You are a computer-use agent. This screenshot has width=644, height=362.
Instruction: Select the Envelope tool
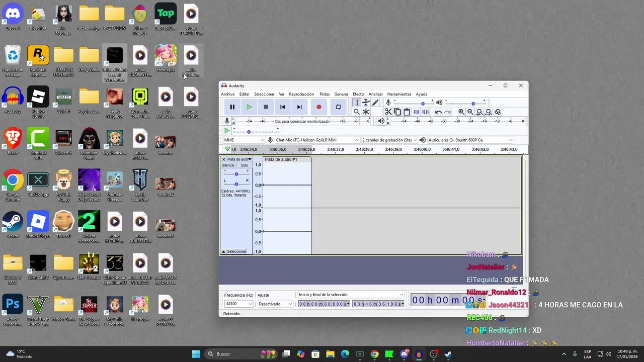[366, 103]
